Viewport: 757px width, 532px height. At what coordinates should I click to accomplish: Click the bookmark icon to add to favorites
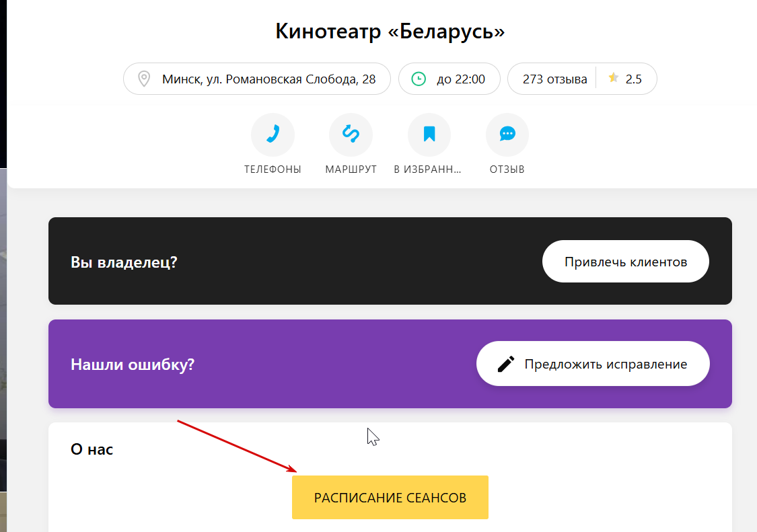pyautogui.click(x=429, y=135)
